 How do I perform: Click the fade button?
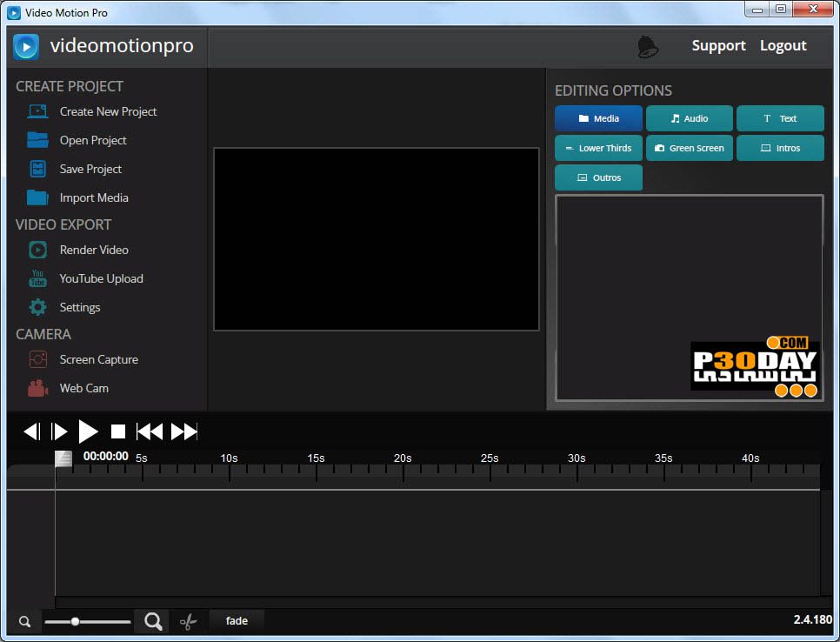(x=237, y=620)
